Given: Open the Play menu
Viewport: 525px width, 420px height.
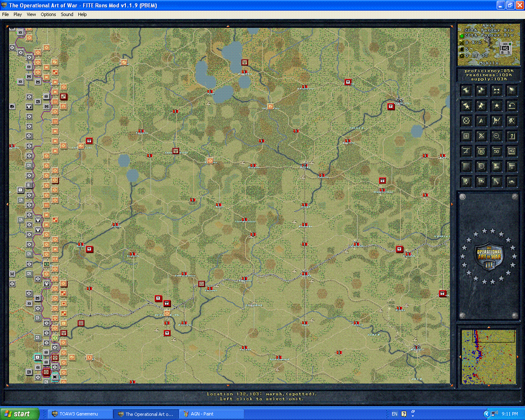Looking at the screenshot, I should point(18,14).
